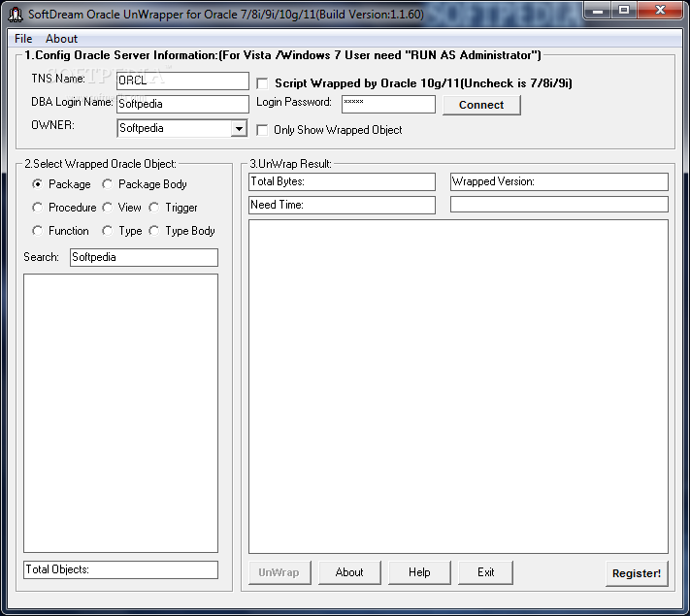Maximize the Oracle UnWrapper window
The height and width of the screenshot is (616, 690).
[624, 11]
